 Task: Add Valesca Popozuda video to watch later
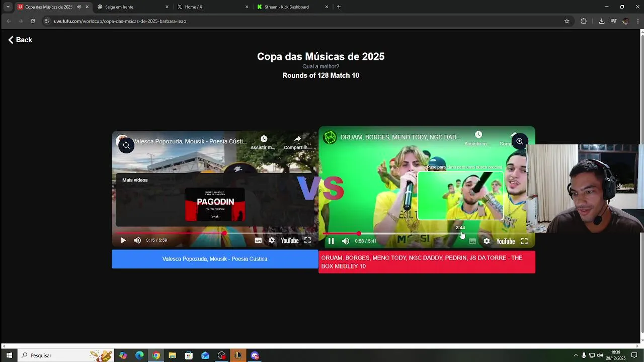[263, 142]
